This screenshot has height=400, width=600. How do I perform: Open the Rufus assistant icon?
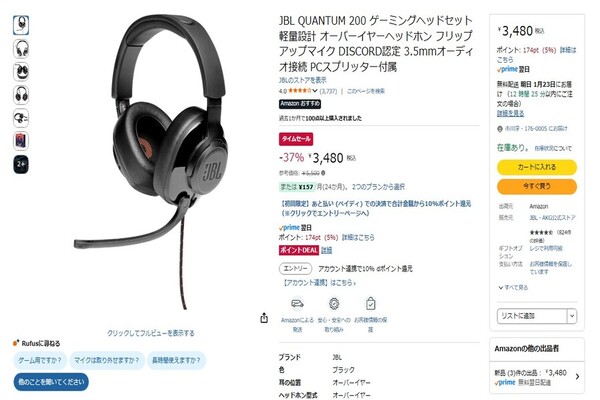[16, 343]
